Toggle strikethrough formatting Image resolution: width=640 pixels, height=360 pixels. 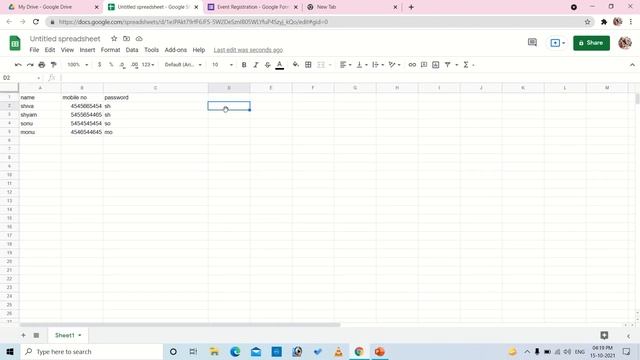pos(268,65)
